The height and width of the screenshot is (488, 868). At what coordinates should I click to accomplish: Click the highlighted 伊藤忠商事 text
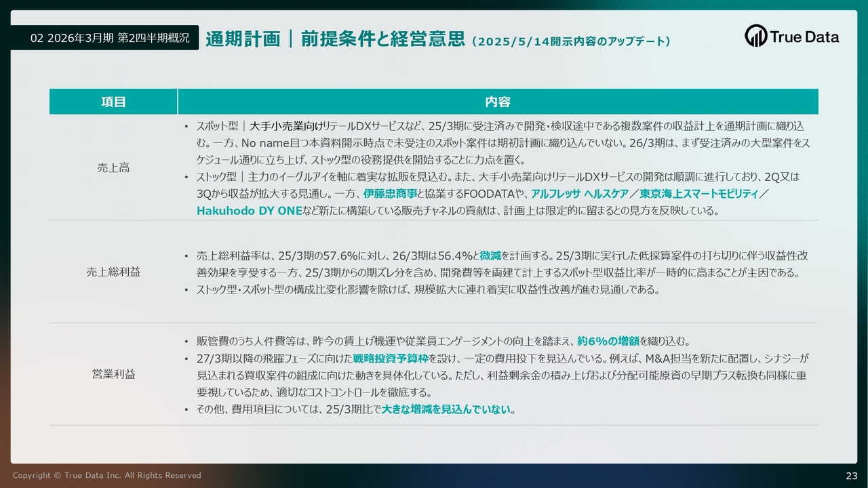[x=390, y=194]
